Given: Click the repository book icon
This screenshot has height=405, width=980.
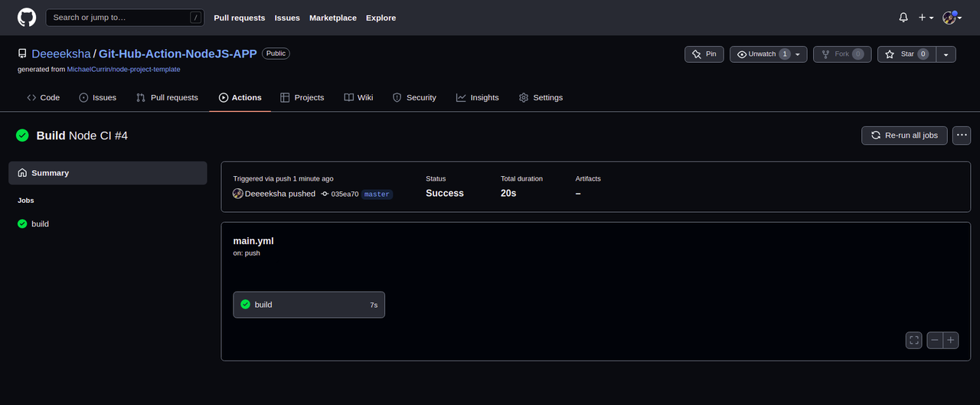Looking at the screenshot, I should pyautogui.click(x=23, y=54).
